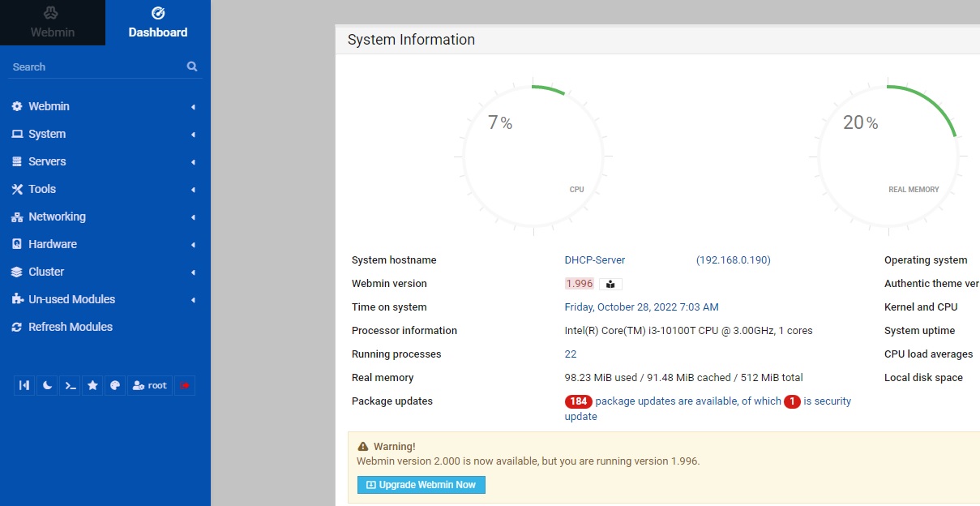Open theme configuration palette icon
This screenshot has width=980, height=506.
point(115,386)
